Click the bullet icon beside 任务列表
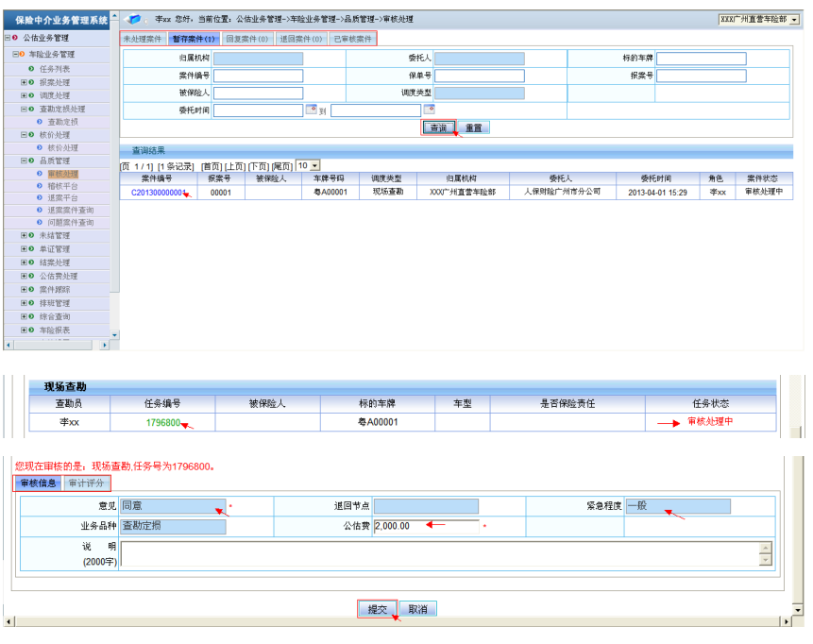813x644 pixels. pos(31,68)
